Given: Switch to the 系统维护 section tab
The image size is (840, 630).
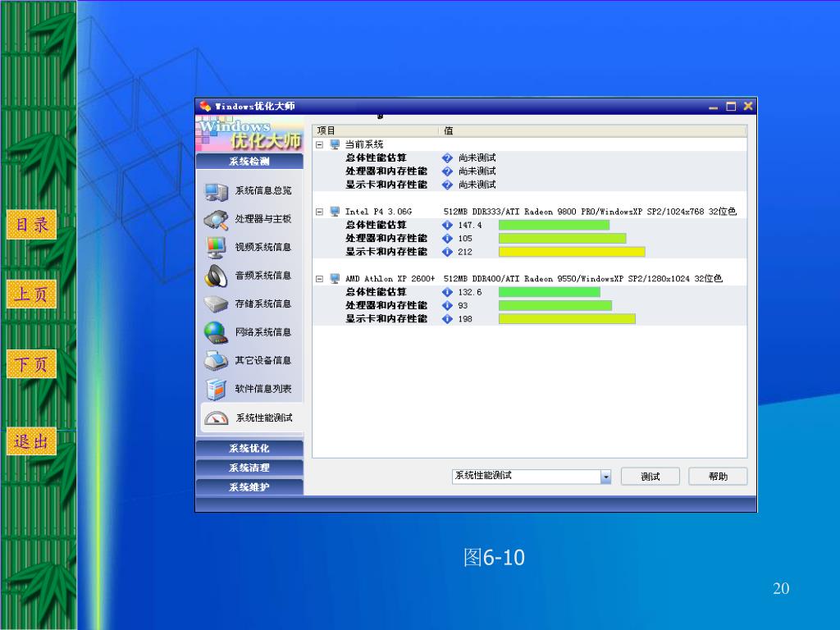Looking at the screenshot, I should [x=249, y=487].
